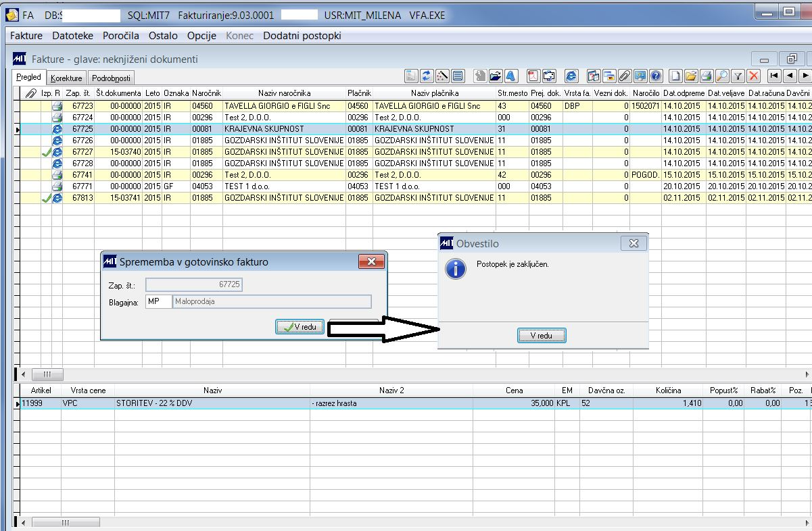This screenshot has width=812, height=531.
Task: Click the Internet Explorer toolbar icon
Action: pyautogui.click(x=571, y=76)
